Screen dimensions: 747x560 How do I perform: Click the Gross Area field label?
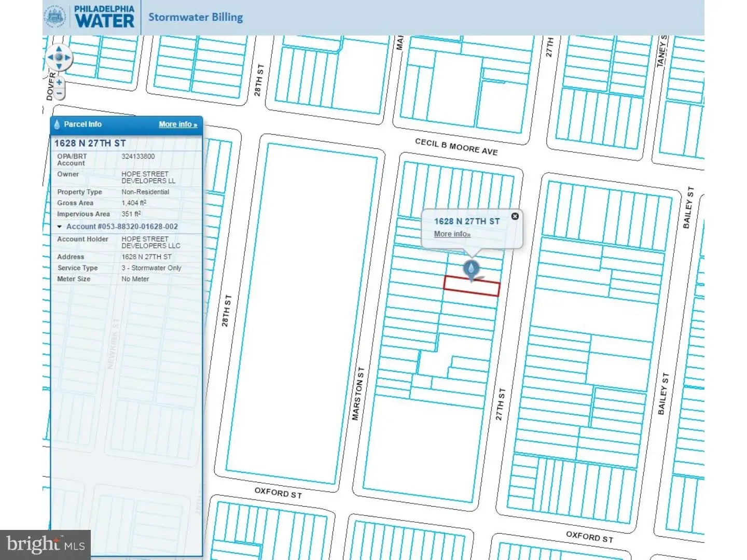(75, 203)
